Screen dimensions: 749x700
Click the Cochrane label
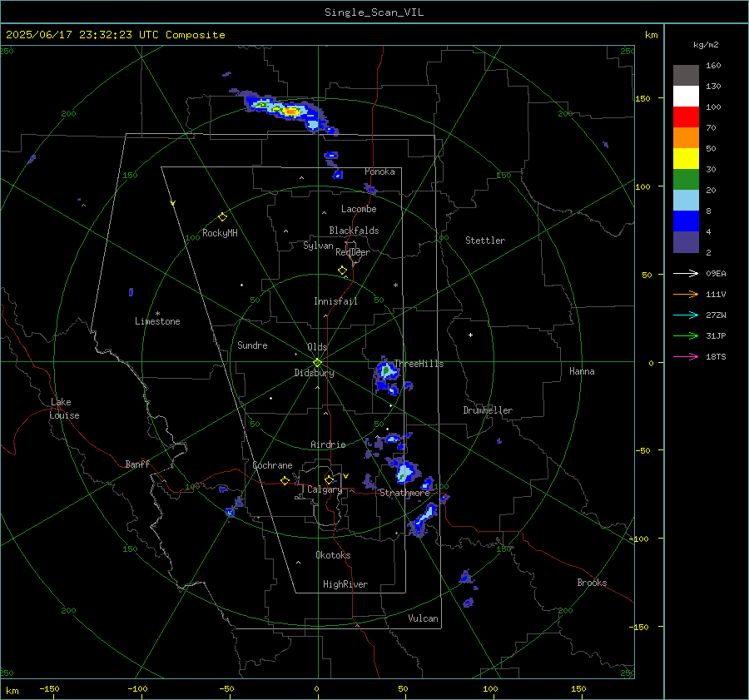click(272, 465)
